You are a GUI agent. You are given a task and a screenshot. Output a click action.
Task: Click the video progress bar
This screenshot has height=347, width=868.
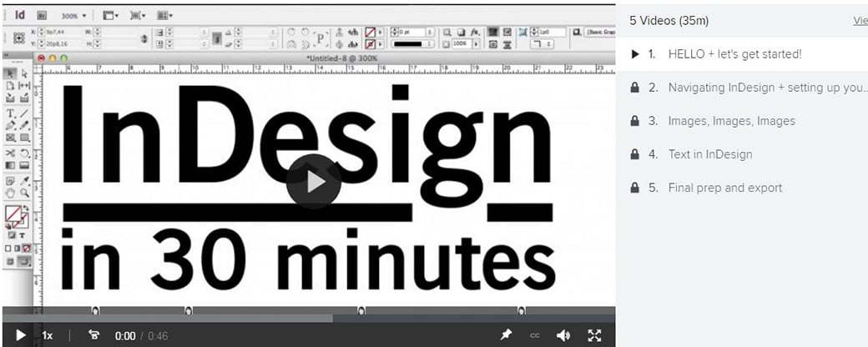(x=307, y=318)
